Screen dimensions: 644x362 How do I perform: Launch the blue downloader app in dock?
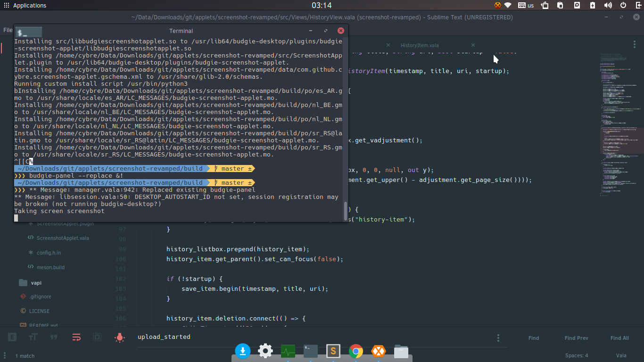click(243, 351)
